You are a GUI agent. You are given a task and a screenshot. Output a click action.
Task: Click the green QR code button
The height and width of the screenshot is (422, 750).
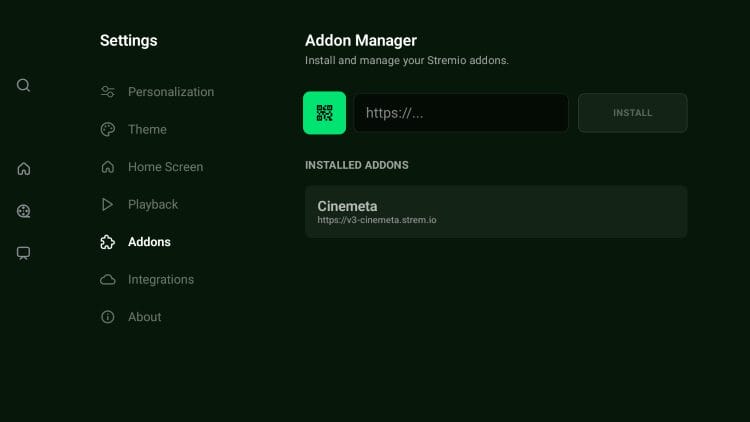pyautogui.click(x=324, y=113)
